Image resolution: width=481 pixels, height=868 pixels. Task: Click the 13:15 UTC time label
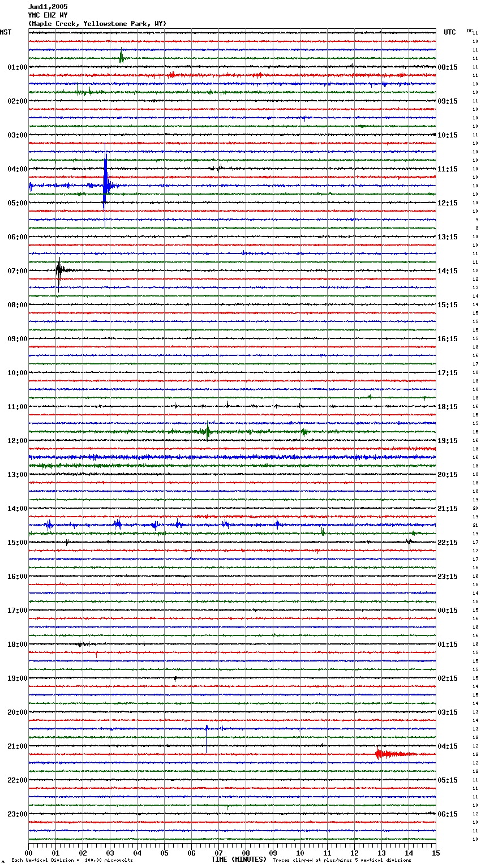(x=448, y=237)
